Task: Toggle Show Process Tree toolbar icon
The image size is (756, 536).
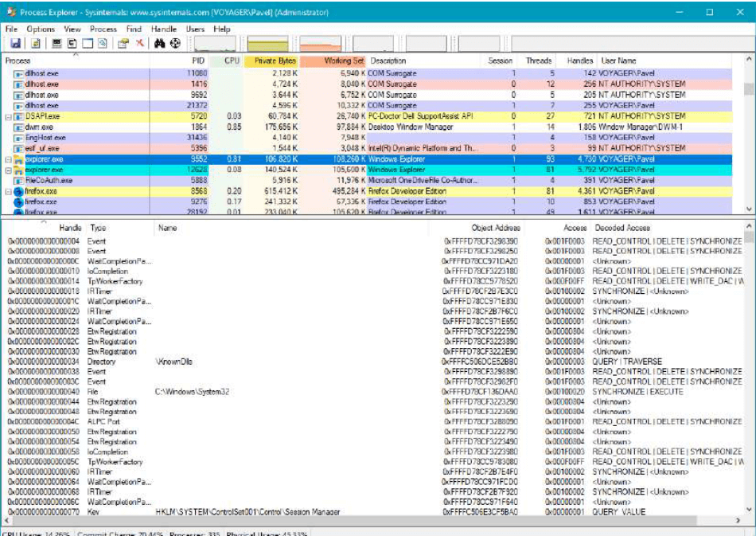Action: click(72, 44)
